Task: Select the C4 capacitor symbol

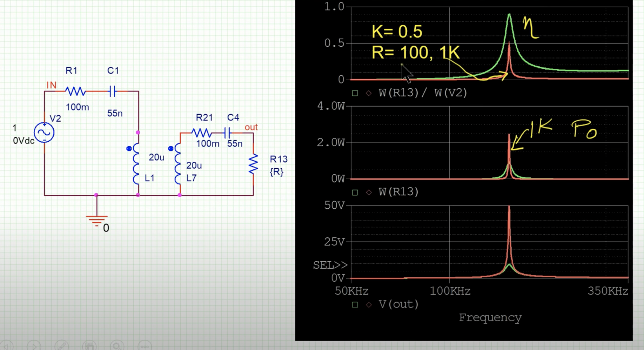Action: click(227, 133)
